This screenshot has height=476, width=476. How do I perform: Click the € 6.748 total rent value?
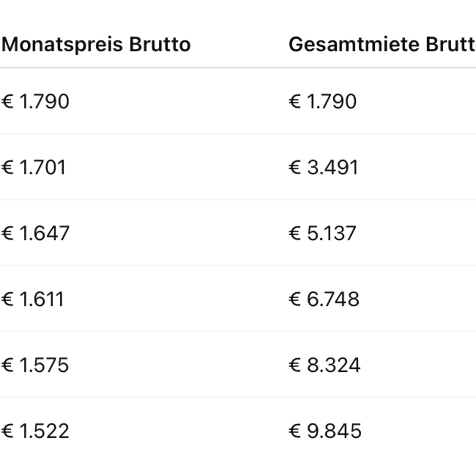[324, 299]
